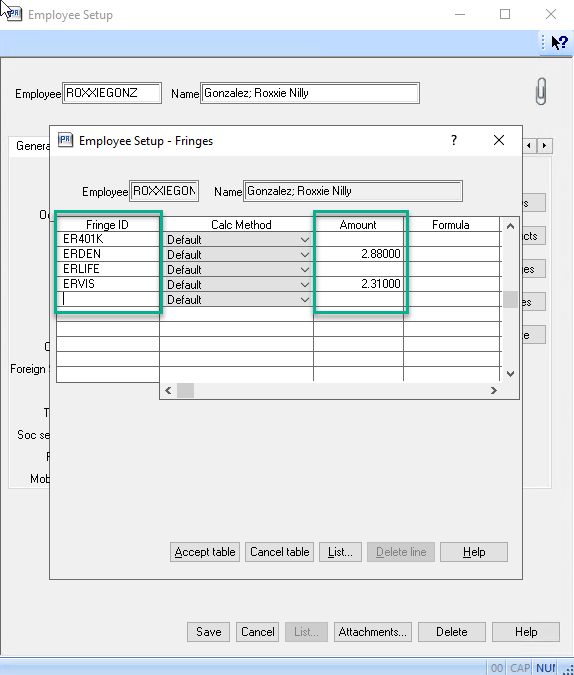This screenshot has height=675, width=574.
Task: Click the paperclip attachment icon
Action: [x=541, y=91]
